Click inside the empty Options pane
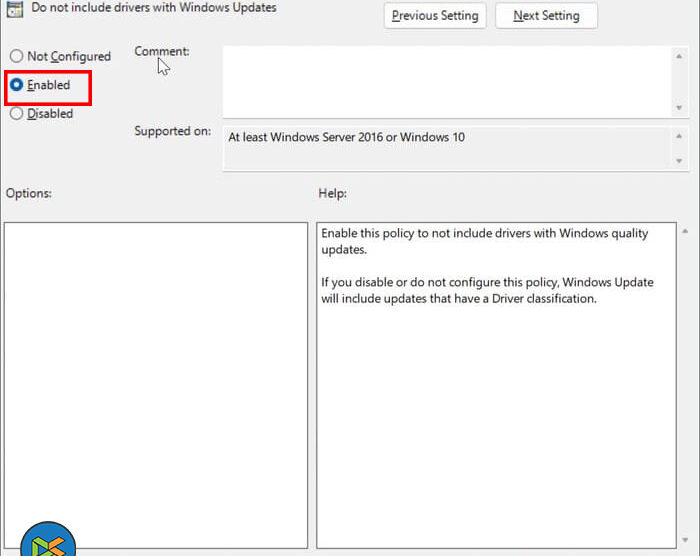Viewport: 700px width, 556px height. 156,385
